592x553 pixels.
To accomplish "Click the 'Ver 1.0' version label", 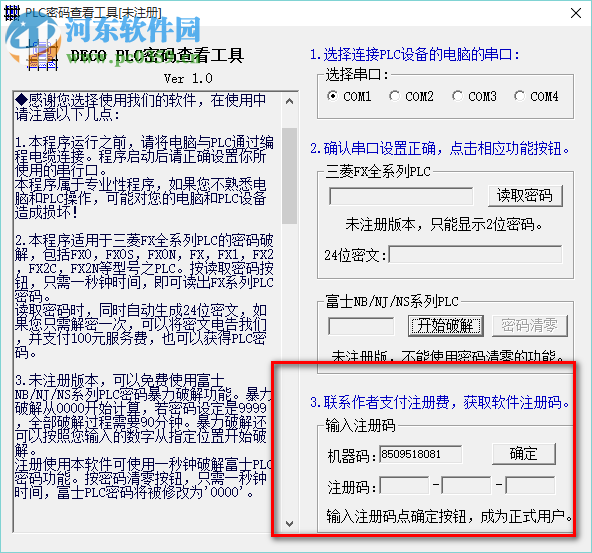I will point(188,79).
